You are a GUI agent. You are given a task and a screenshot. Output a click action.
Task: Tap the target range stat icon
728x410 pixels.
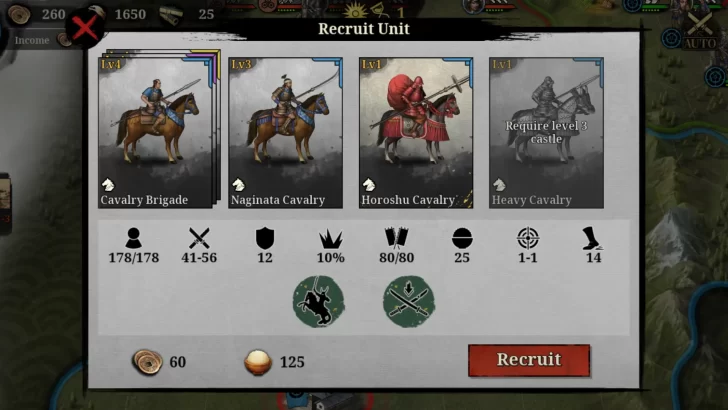528,238
